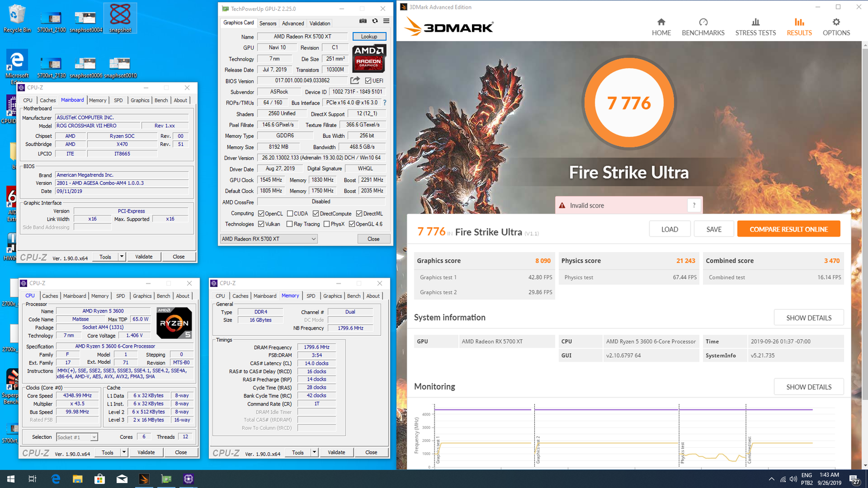Click Compare Result Online button
Screen dimensions: 868x488
click(788, 229)
